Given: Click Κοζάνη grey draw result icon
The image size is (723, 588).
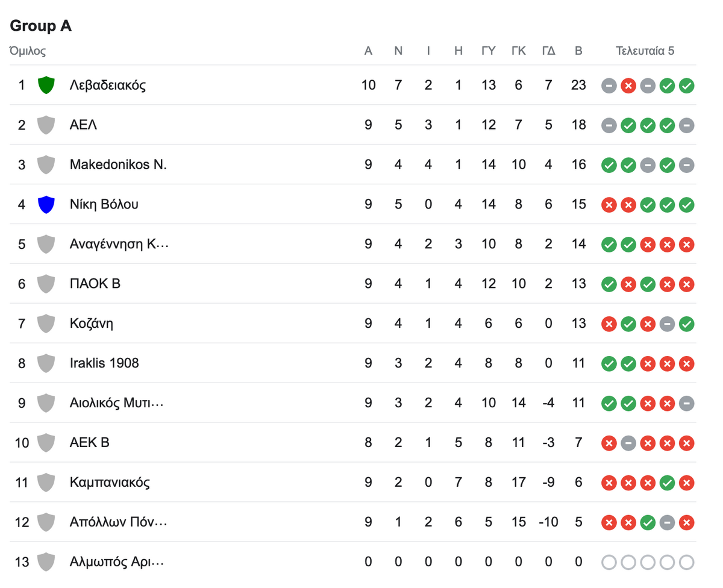Looking at the screenshot, I should [x=667, y=324].
